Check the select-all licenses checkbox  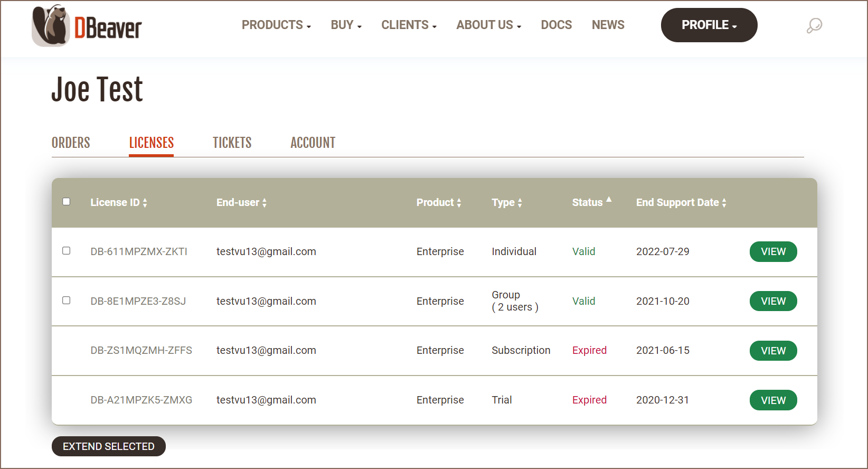(67, 202)
